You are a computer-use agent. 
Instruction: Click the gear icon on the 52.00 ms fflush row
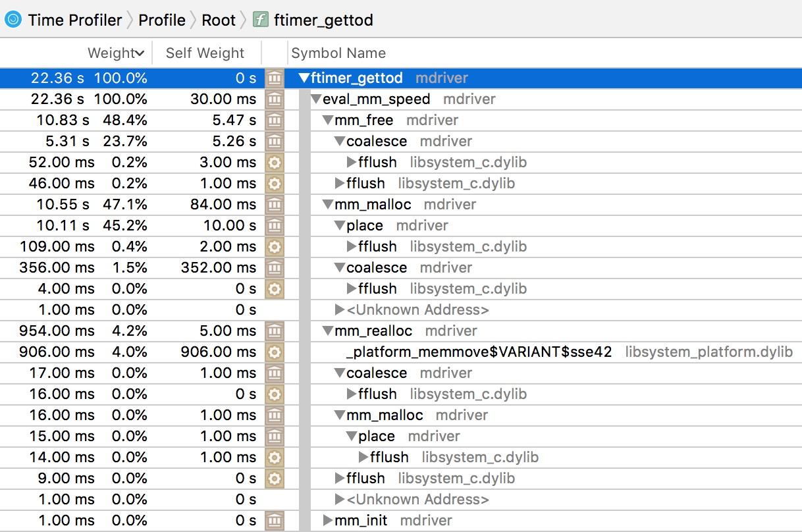(x=275, y=163)
